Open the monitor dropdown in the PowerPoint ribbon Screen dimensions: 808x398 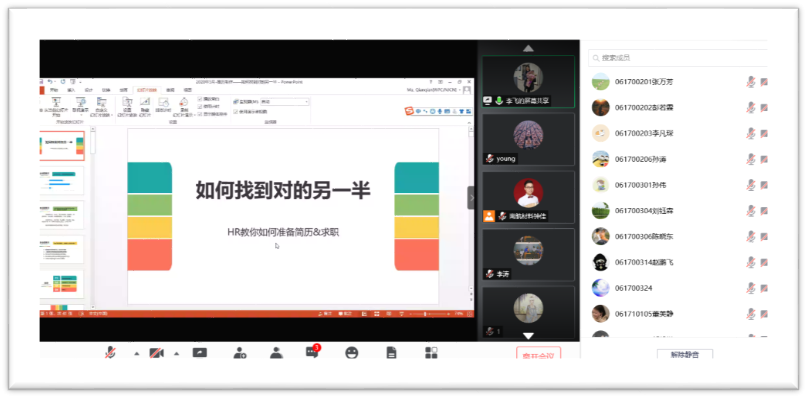pyautogui.click(x=284, y=102)
